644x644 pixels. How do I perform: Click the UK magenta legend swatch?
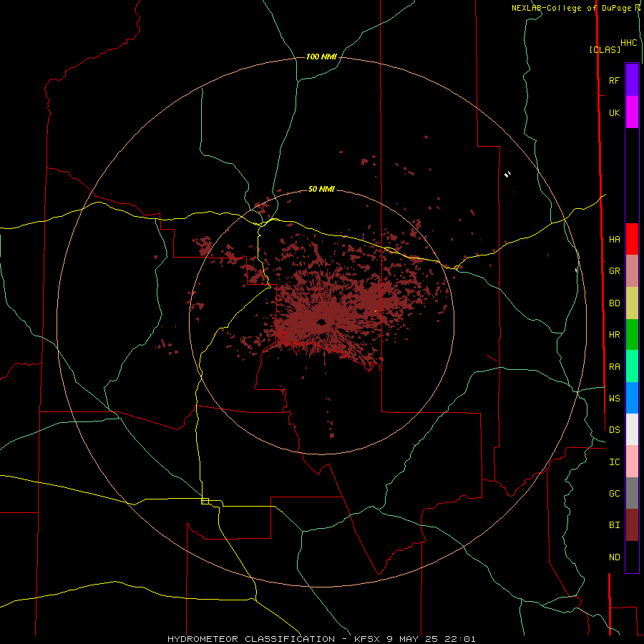632,112
